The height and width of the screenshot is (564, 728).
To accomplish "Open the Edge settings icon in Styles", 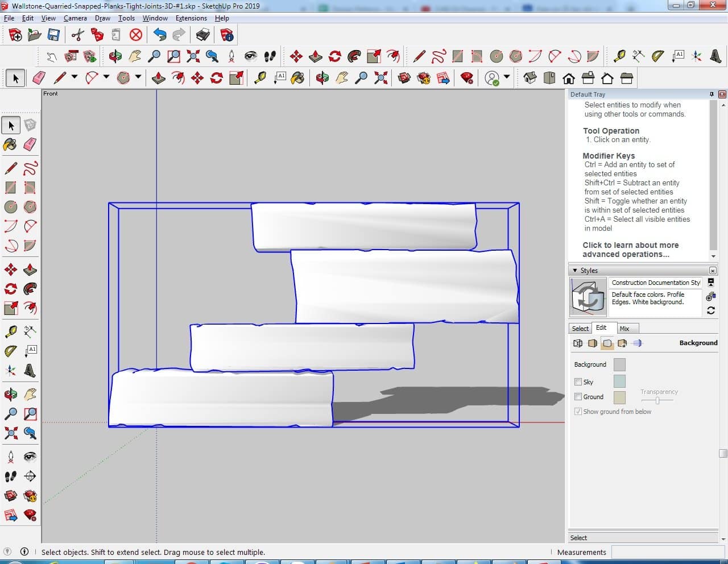I will (x=578, y=343).
